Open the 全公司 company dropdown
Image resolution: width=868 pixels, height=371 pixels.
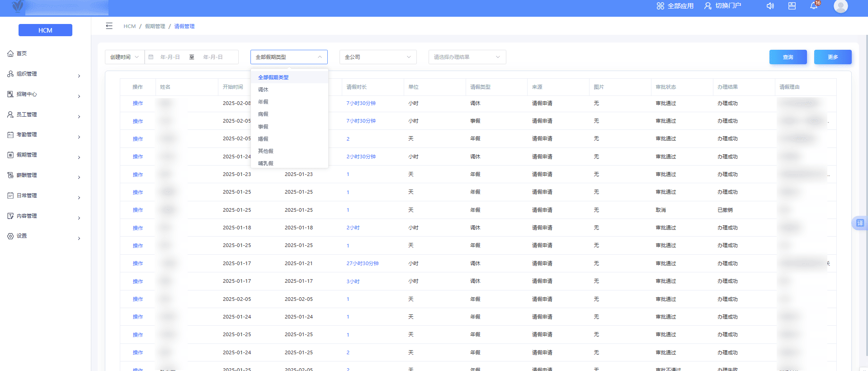(377, 57)
